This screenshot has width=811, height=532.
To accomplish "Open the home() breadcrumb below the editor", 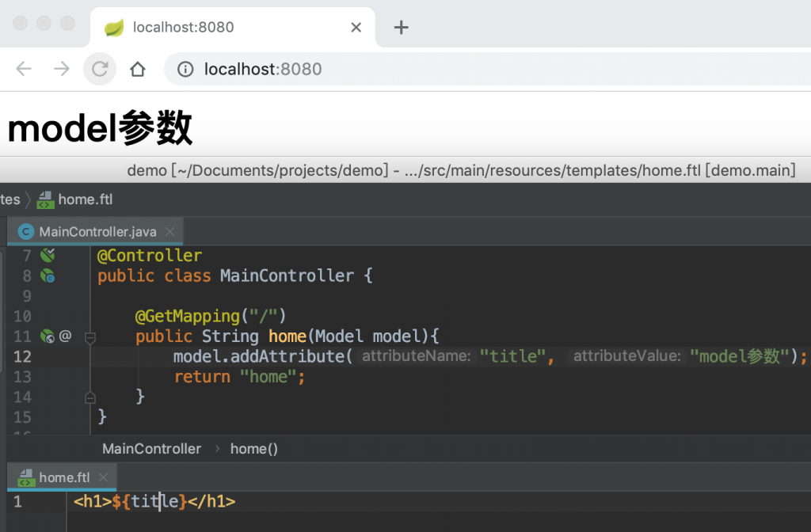I will click(253, 448).
